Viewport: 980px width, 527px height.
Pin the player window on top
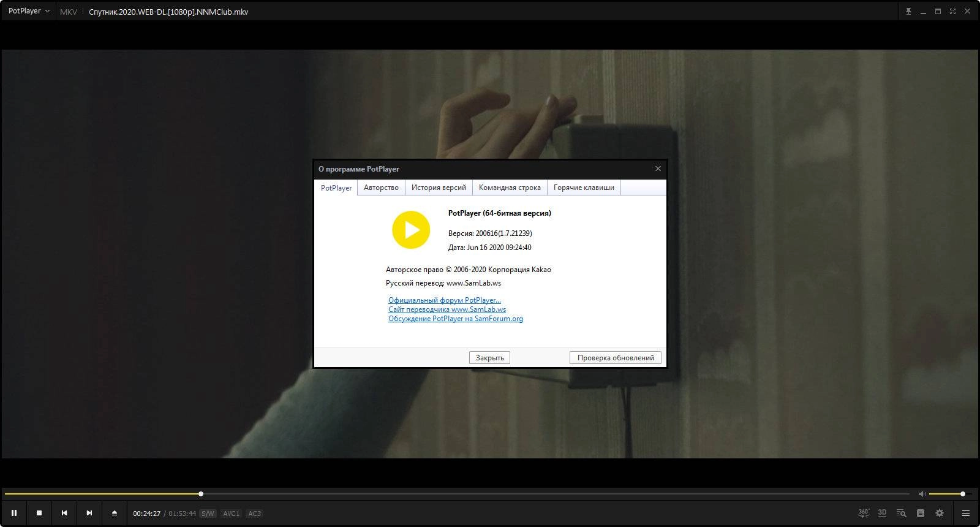(908, 12)
